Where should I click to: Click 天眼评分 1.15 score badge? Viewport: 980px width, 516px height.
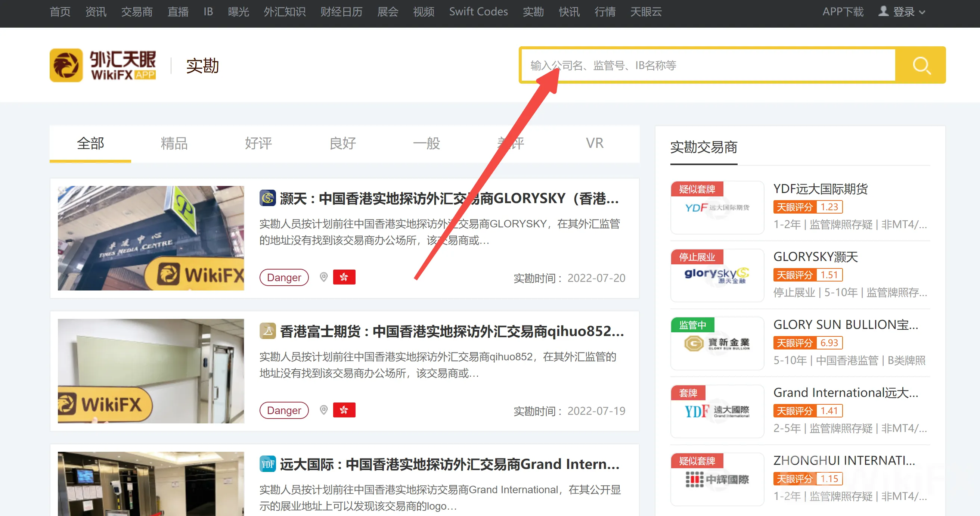click(808, 479)
